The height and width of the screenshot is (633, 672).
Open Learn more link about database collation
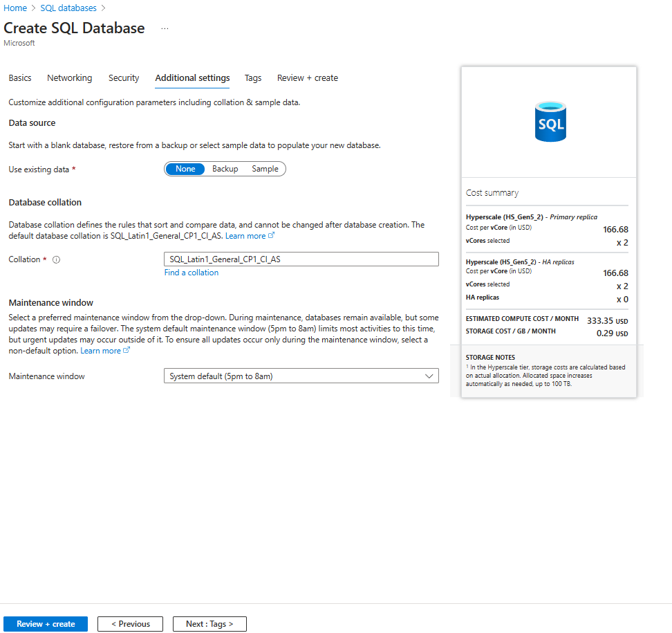pyautogui.click(x=245, y=236)
